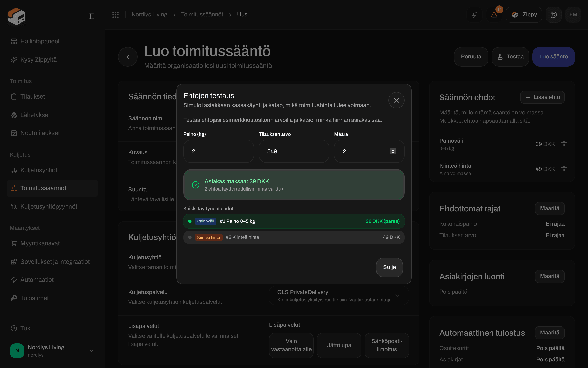Click the Paino (kg) input field

[x=218, y=151]
